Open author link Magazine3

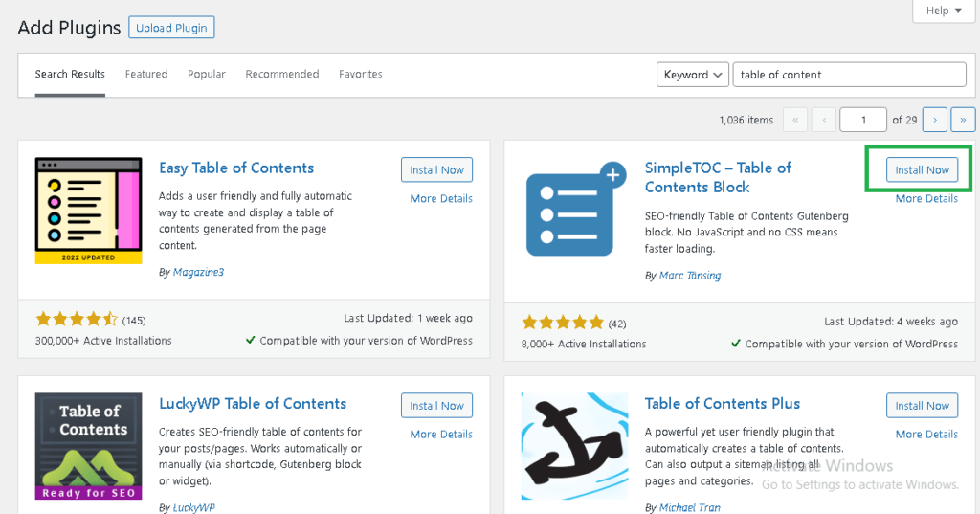tap(198, 272)
